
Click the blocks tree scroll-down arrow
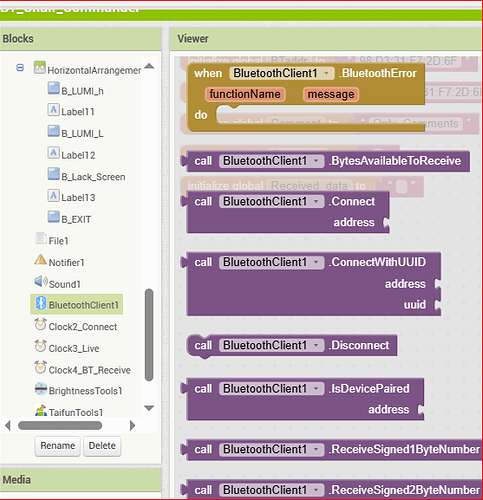pyautogui.click(x=149, y=408)
